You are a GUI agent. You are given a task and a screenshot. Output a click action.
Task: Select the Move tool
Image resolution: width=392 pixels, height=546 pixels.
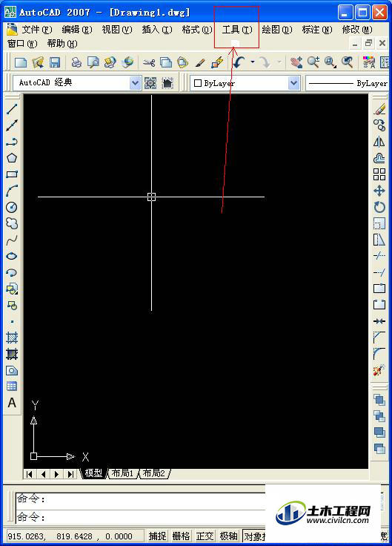[379, 191]
